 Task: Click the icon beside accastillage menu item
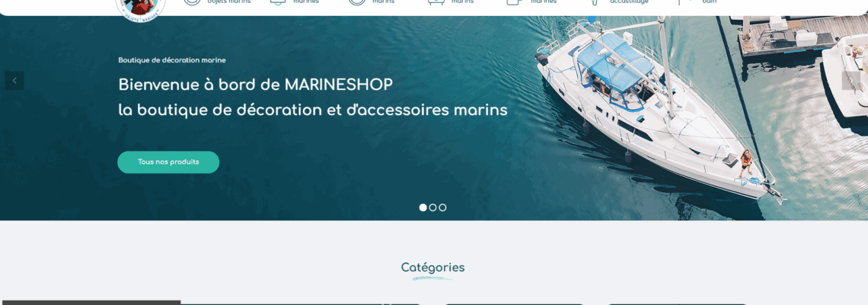(595, 2)
